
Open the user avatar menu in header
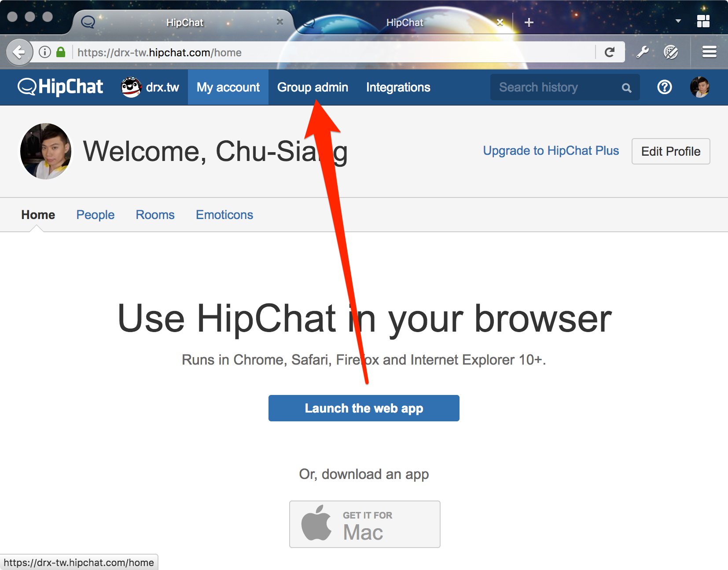(700, 87)
